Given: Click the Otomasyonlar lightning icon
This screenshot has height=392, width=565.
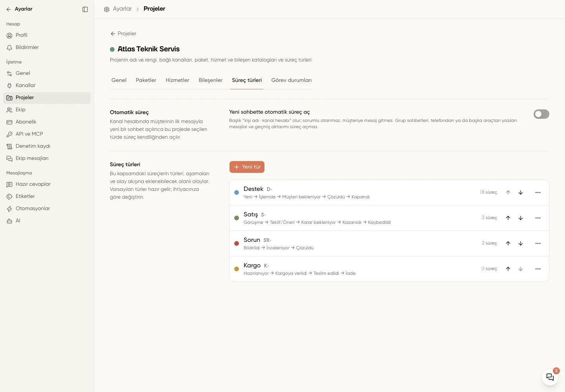Looking at the screenshot, I should coord(9,209).
